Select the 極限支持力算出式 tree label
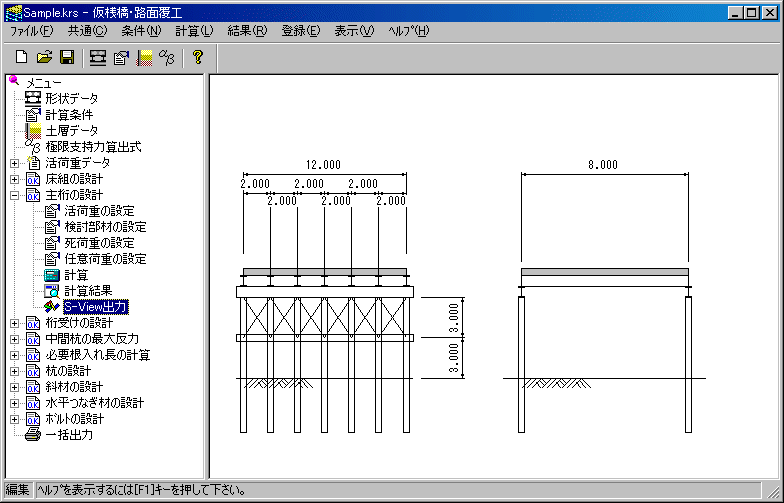The image size is (784, 503). click(94, 146)
